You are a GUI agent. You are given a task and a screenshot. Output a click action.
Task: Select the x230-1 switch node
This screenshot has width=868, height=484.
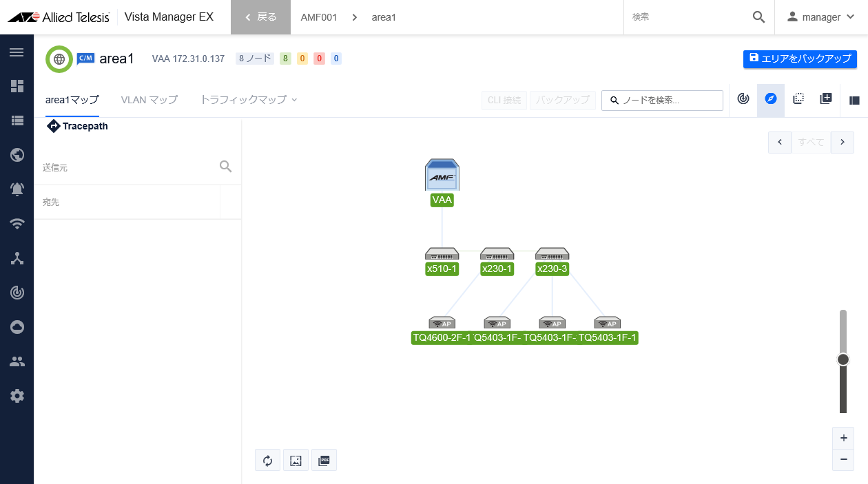pyautogui.click(x=497, y=254)
